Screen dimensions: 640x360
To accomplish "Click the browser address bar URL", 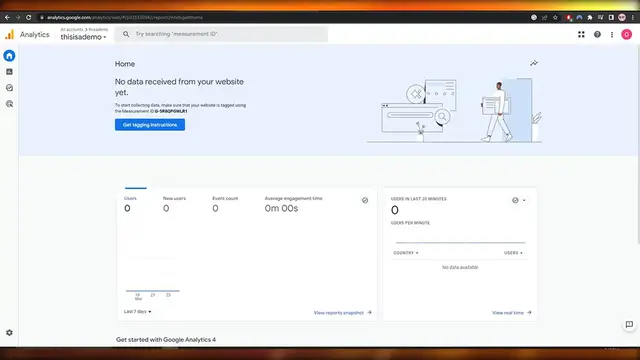I will pyautogui.click(x=124, y=17).
